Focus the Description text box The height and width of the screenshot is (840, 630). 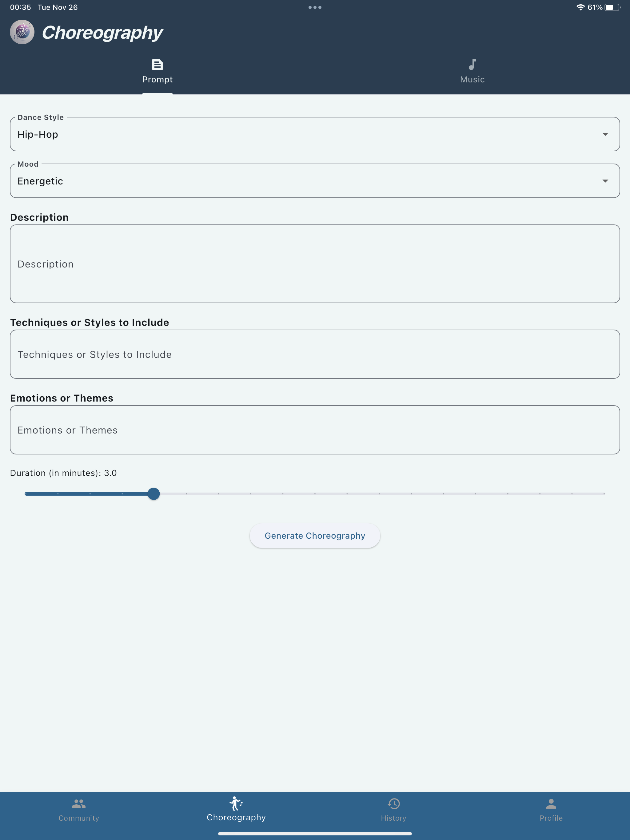pos(315,264)
